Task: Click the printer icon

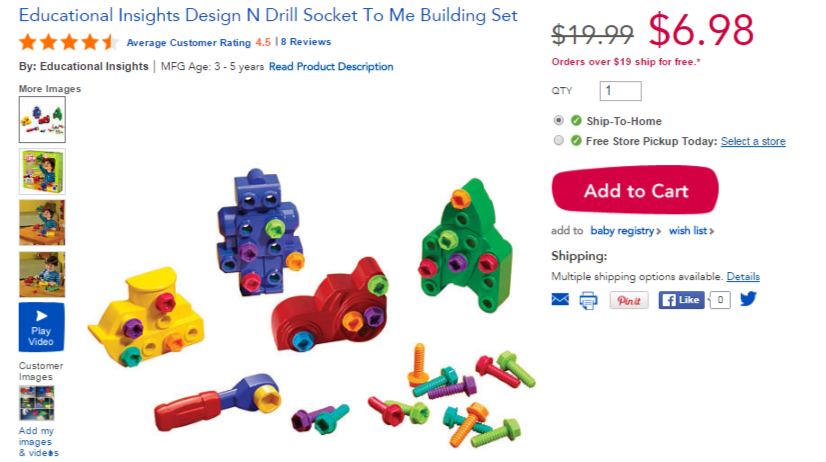Action: coord(588,301)
